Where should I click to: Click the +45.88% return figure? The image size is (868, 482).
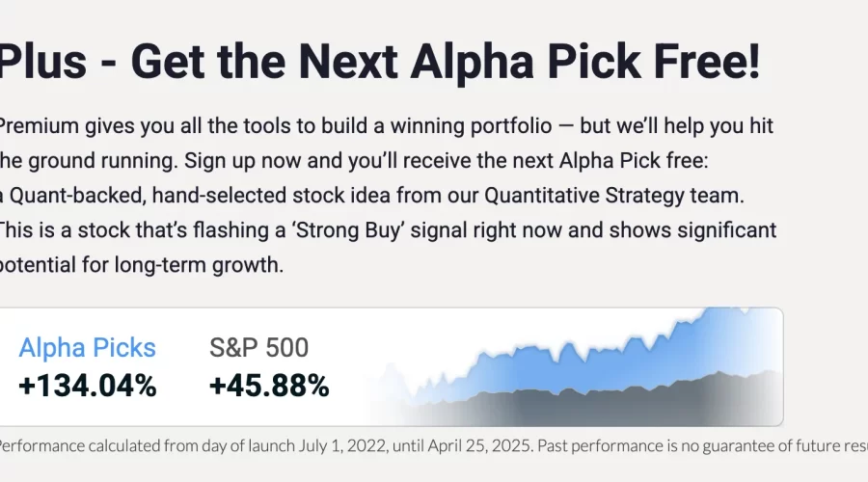269,386
